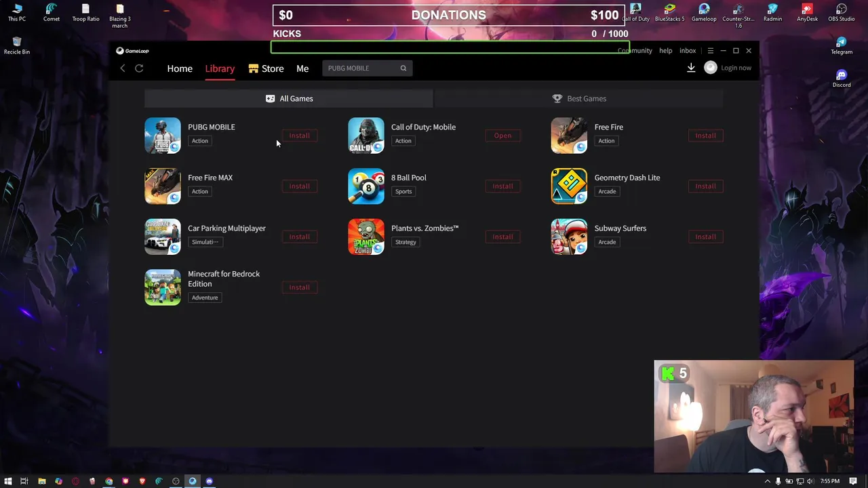The width and height of the screenshot is (868, 488).
Task: Go back with the GameLoop back arrow
Action: [123, 68]
